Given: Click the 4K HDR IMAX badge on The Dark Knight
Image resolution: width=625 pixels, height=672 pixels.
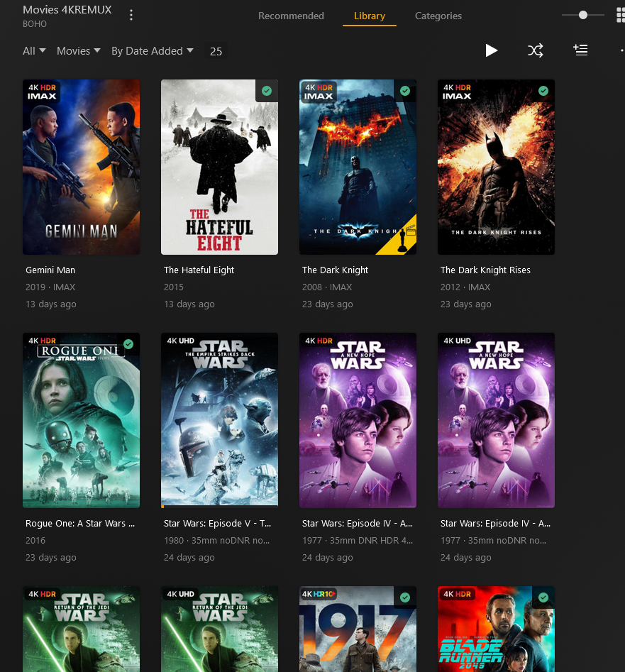Looking at the screenshot, I should (319, 92).
